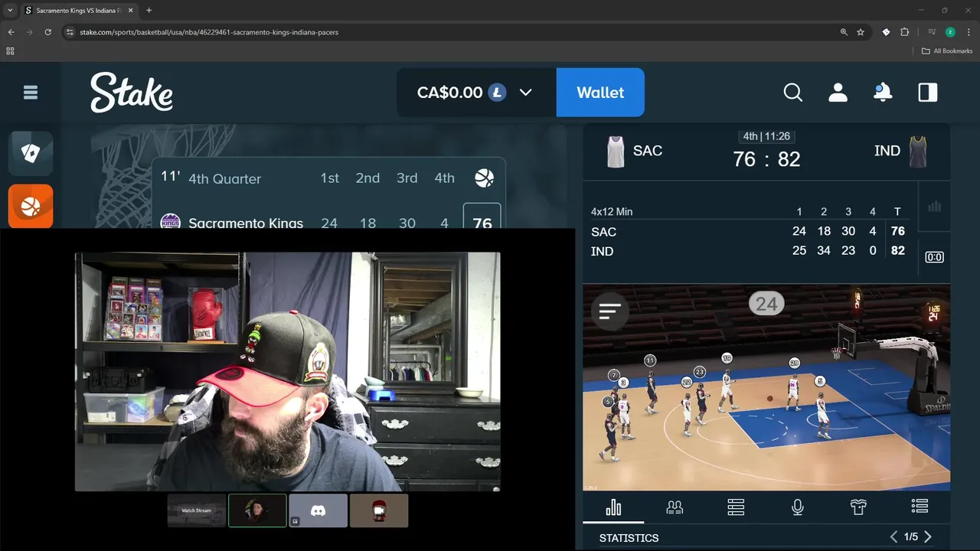Switch to the play-by-play list tab
The width and height of the screenshot is (980, 551).
(920, 507)
